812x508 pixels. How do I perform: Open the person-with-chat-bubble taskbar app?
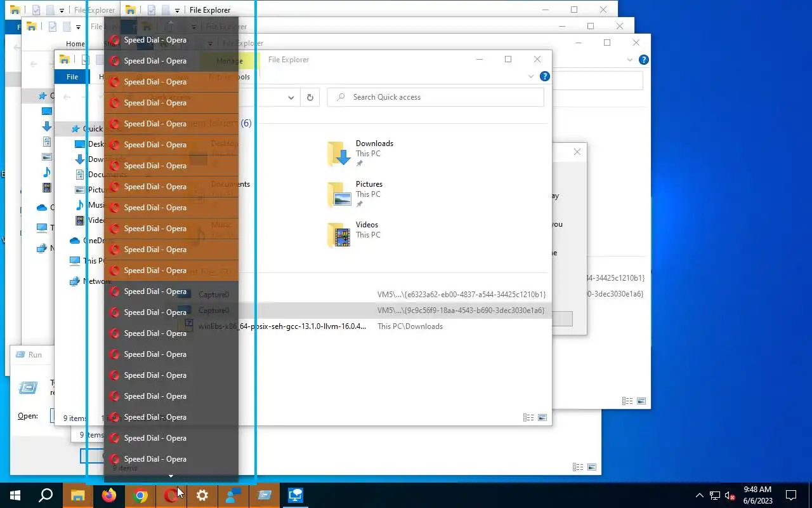click(233, 496)
